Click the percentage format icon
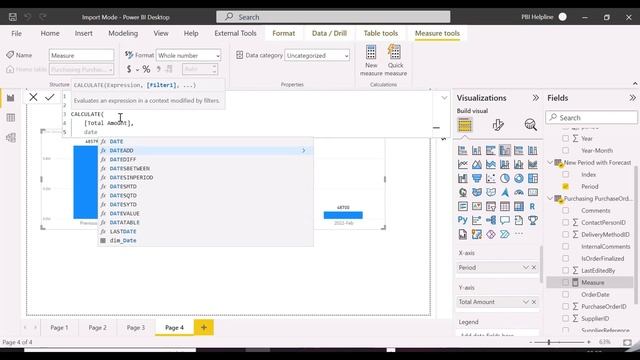 [146, 69]
